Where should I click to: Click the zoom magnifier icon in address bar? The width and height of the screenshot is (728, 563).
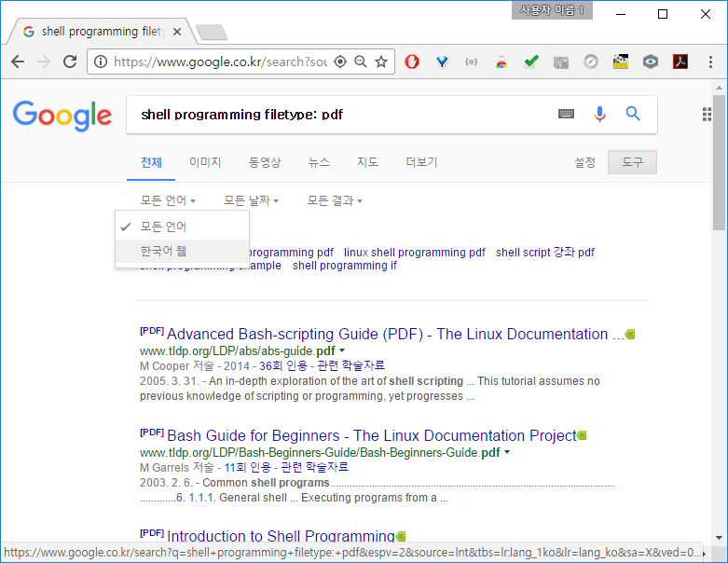pyautogui.click(x=361, y=62)
